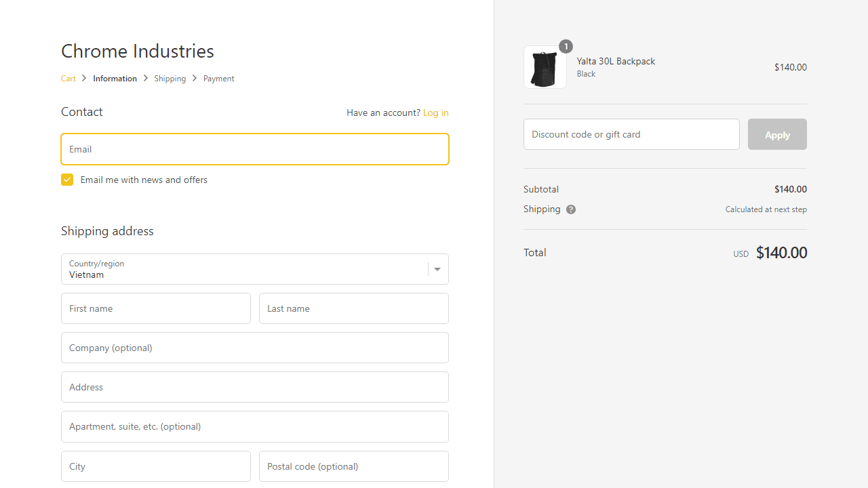
Task: Focus the First name field
Action: coord(156,308)
